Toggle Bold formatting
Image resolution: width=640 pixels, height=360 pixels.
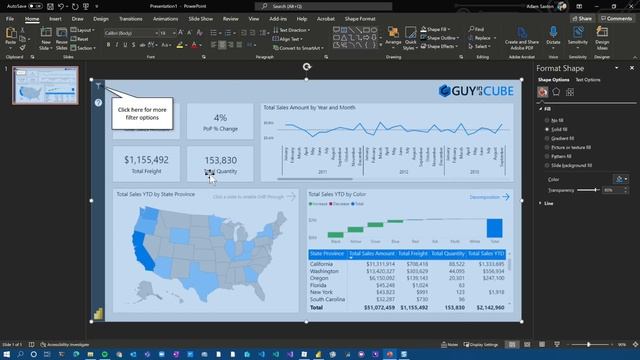[108, 45]
